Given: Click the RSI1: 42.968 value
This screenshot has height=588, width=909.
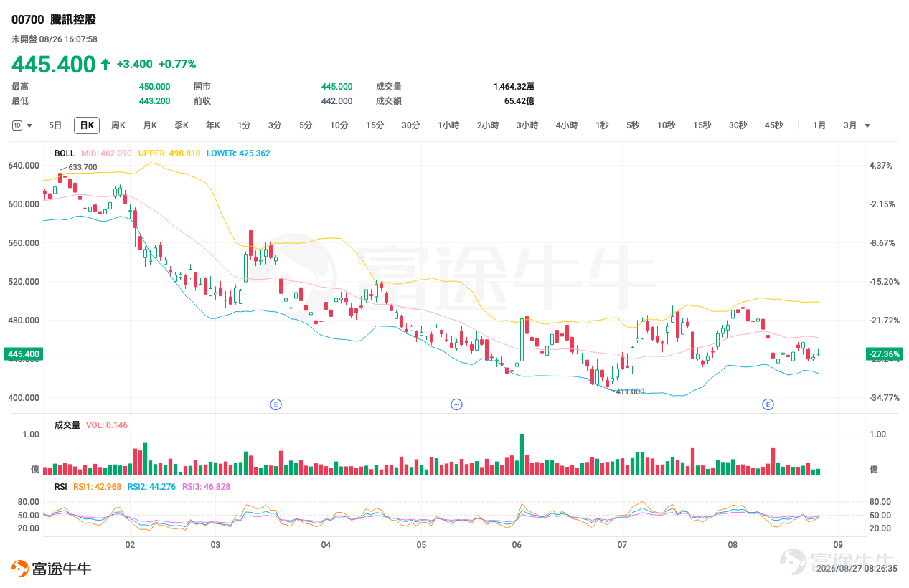Looking at the screenshot, I should 98,487.
